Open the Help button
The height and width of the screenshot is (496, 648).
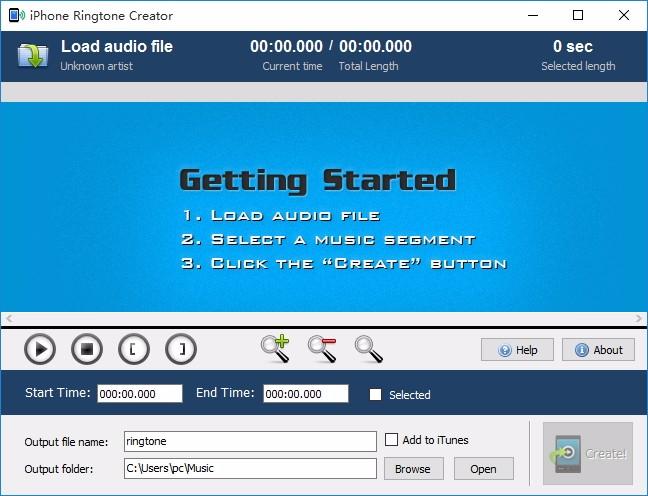[x=517, y=350]
